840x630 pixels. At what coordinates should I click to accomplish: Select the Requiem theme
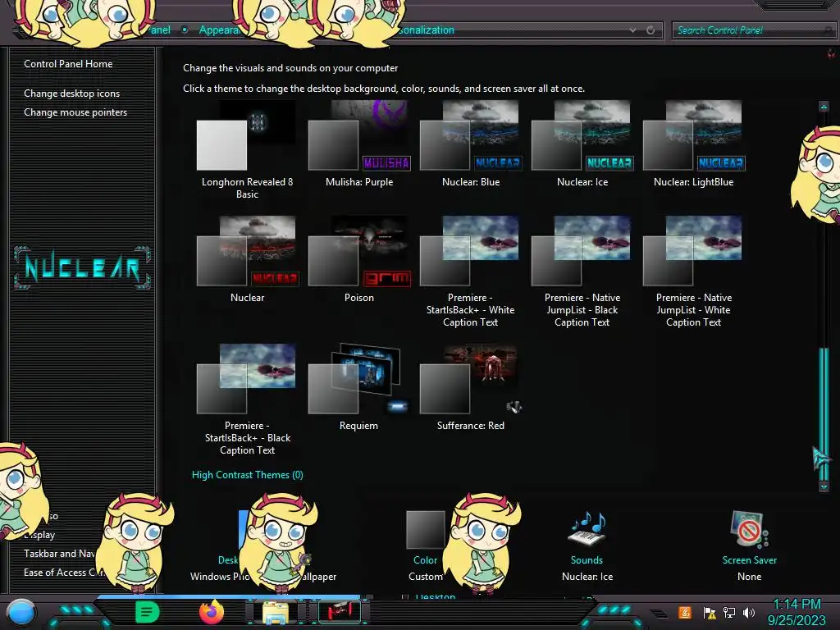coord(359,388)
